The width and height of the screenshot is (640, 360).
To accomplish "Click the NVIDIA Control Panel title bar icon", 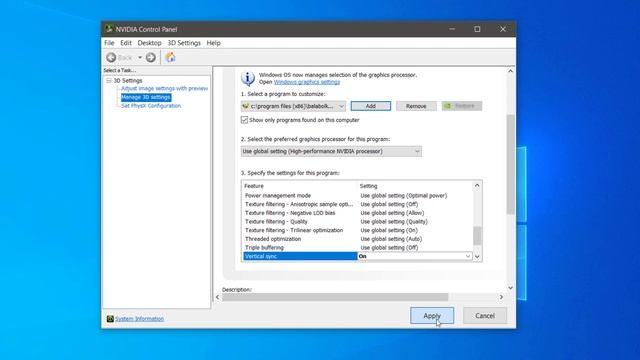I will click(x=109, y=29).
